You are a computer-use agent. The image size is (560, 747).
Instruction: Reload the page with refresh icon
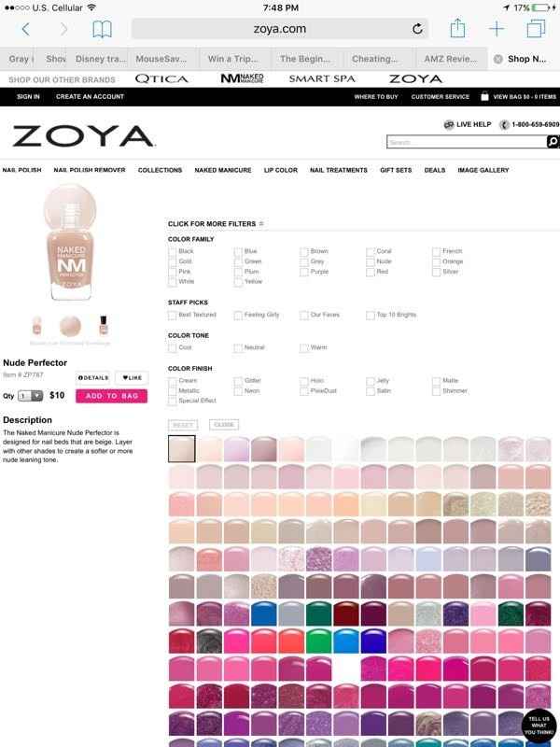click(x=417, y=29)
